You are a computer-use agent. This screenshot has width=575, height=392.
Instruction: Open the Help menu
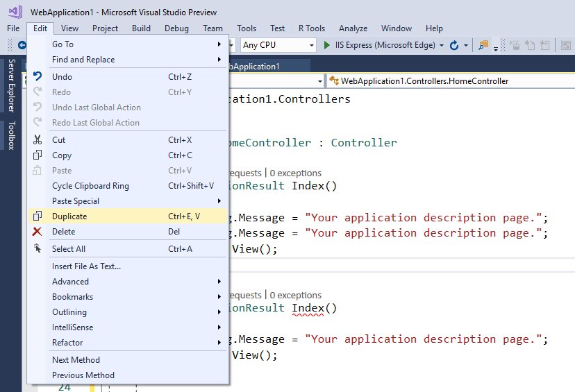(434, 28)
